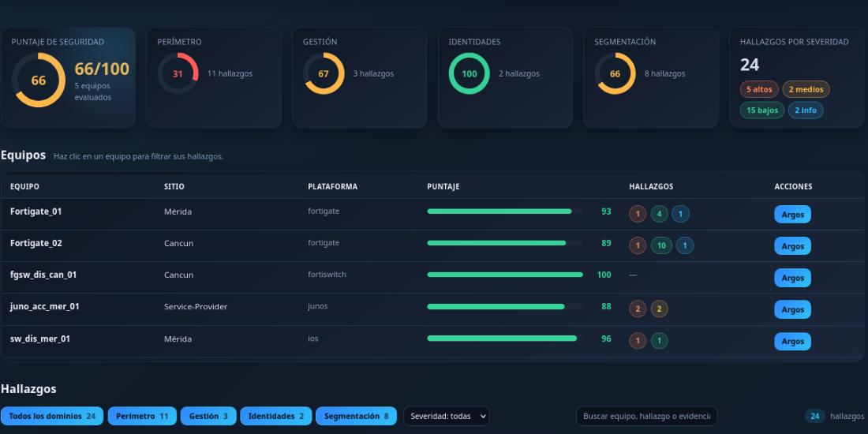
Task: Click the 11 hallazgos text in Perímetro card
Action: pyautogui.click(x=230, y=73)
